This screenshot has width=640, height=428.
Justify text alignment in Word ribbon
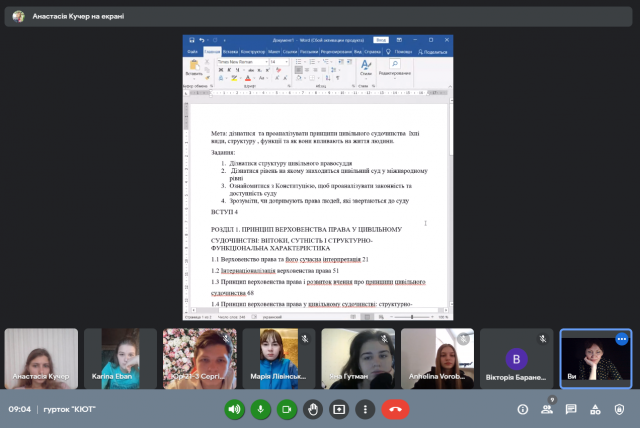pyautogui.click(x=324, y=70)
